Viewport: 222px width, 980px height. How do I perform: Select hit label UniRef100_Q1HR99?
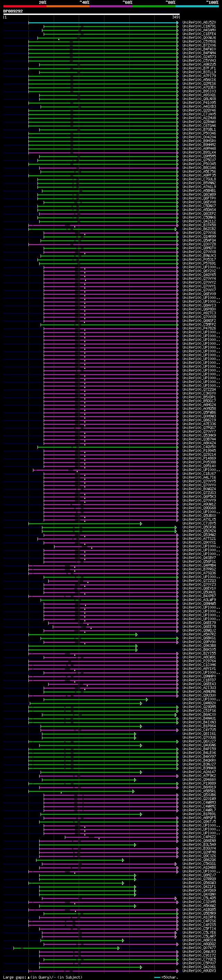(x=199, y=237)
